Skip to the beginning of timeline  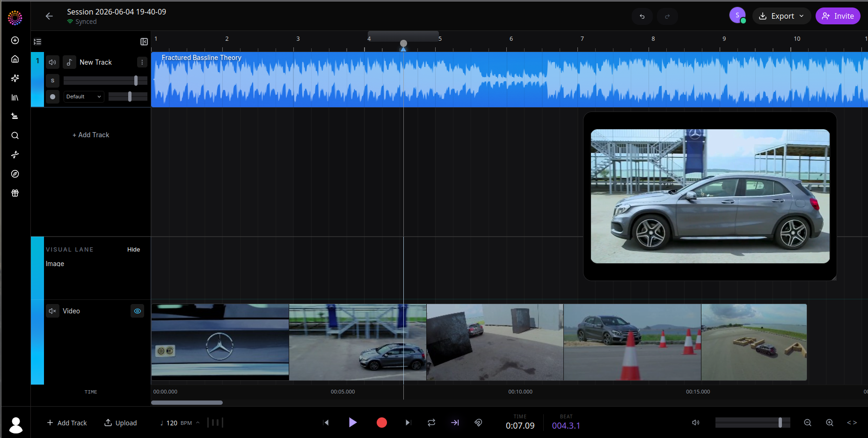pyautogui.click(x=326, y=423)
